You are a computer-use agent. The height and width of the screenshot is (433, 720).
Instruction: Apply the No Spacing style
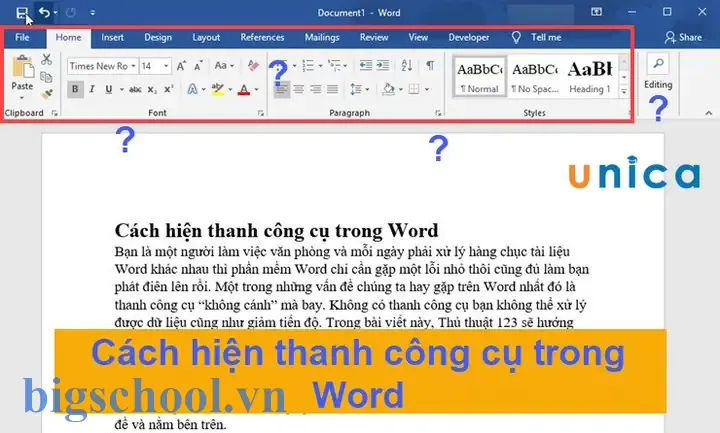(x=535, y=76)
